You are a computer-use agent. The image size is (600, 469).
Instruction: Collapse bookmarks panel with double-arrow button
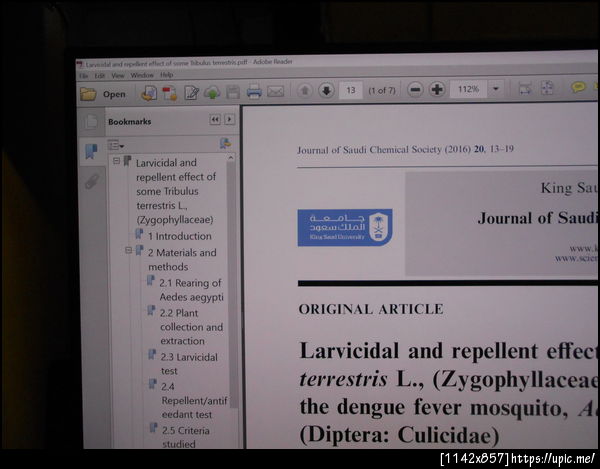pyautogui.click(x=215, y=120)
